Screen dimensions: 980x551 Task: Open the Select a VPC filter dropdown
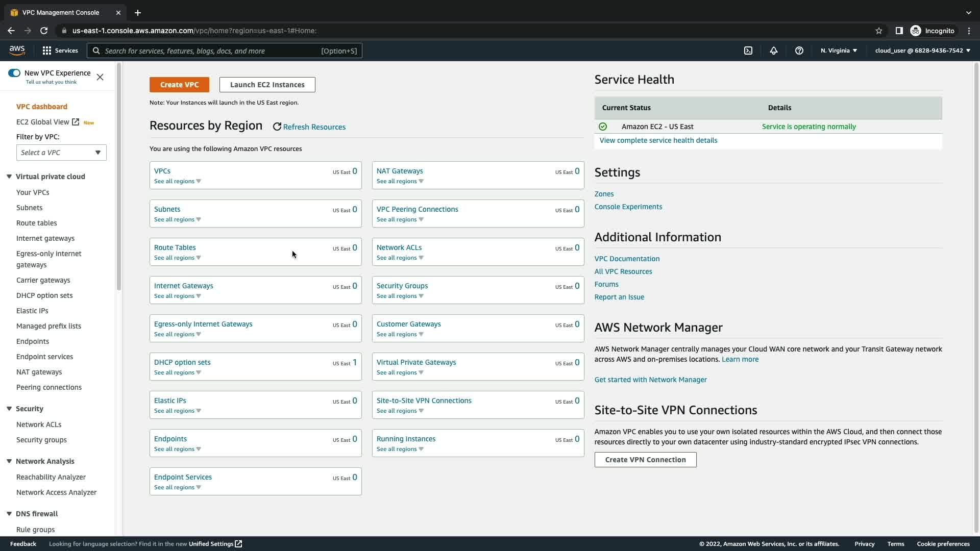(x=61, y=153)
